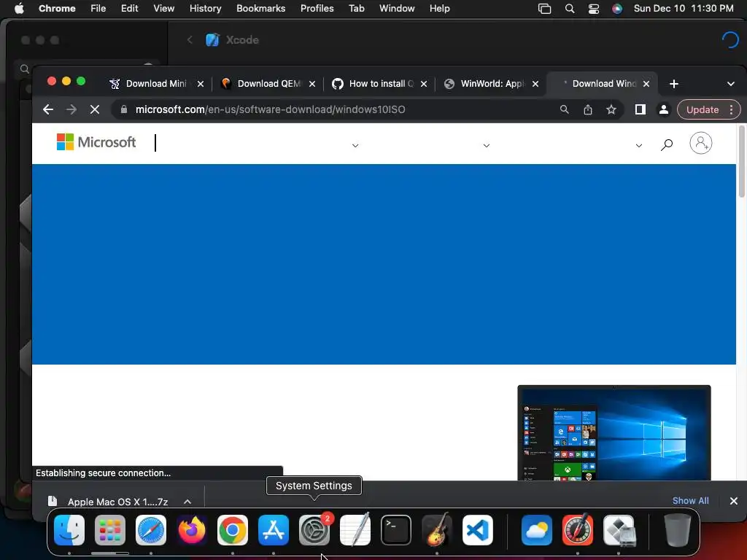Launch Safari from the Dock
The image size is (747, 560).
tap(151, 530)
